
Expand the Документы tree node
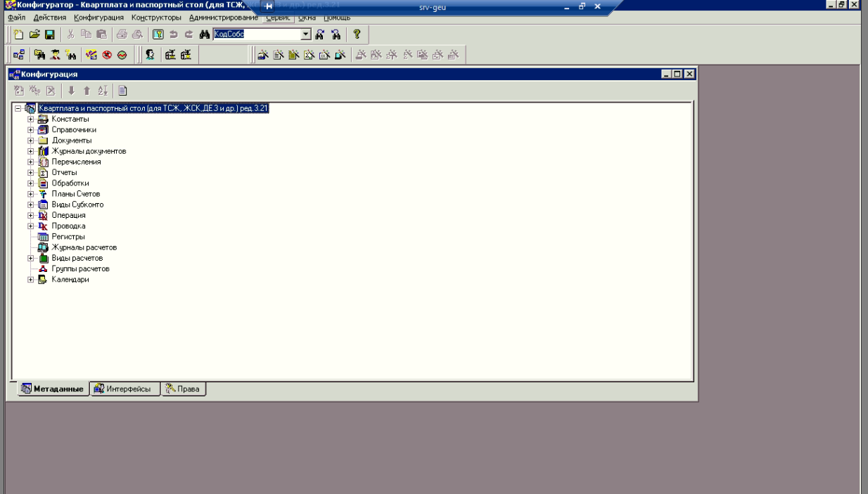coord(31,141)
